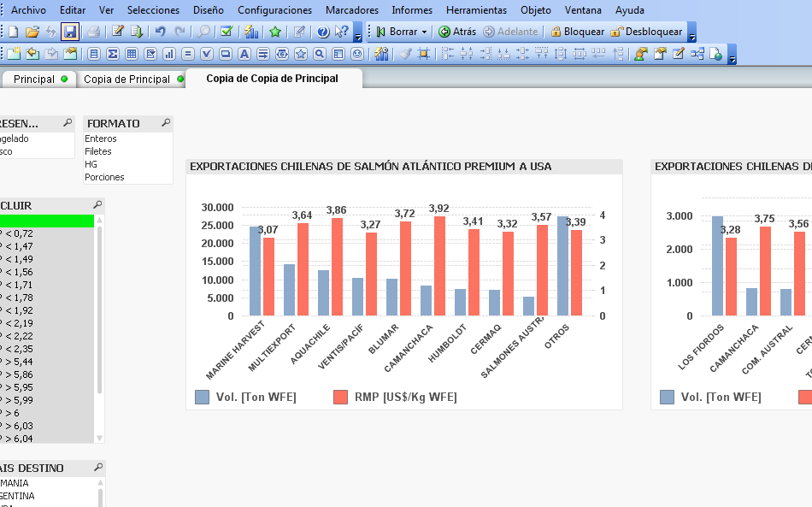Open the Selecciones menu
This screenshot has width=812, height=507.
[x=153, y=10]
